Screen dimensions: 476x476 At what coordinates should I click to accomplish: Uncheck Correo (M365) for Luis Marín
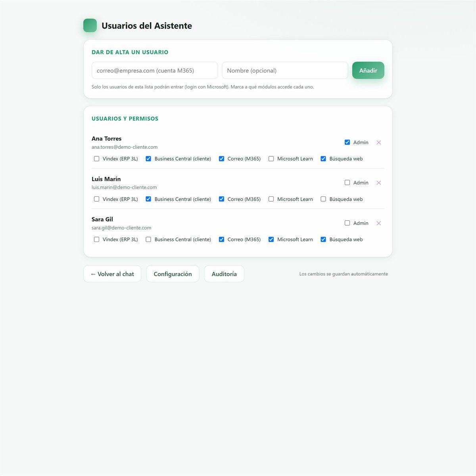pos(221,199)
